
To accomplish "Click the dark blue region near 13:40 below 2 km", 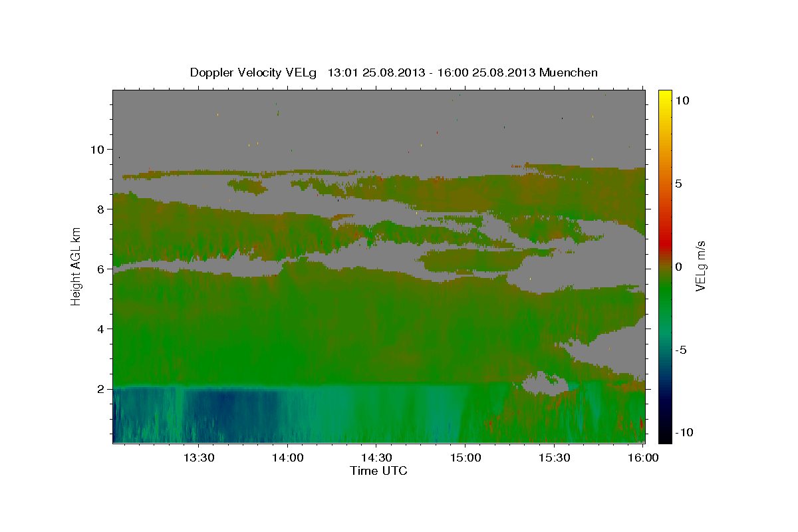I will coord(229,409).
